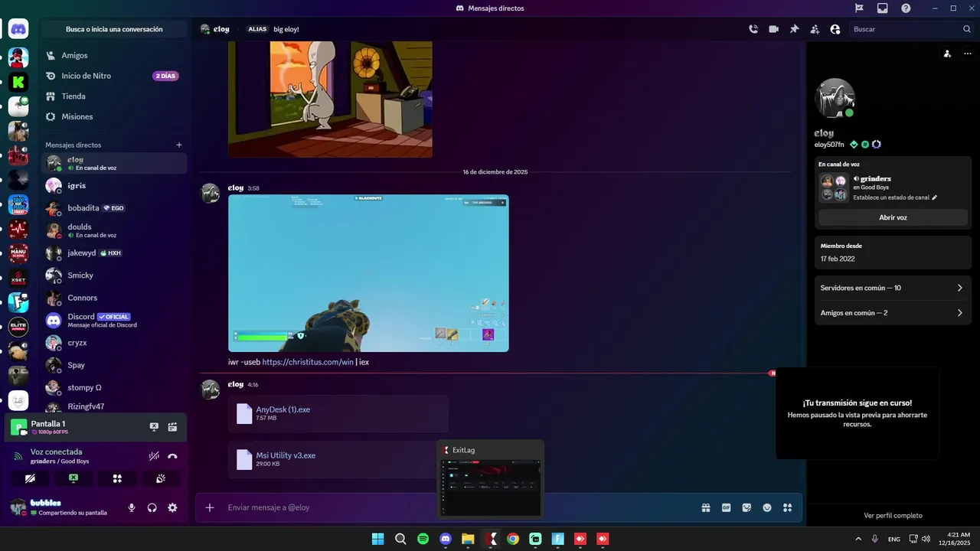980x551 pixels.
Task: Add friends to DM icon in header
Action: [815, 29]
